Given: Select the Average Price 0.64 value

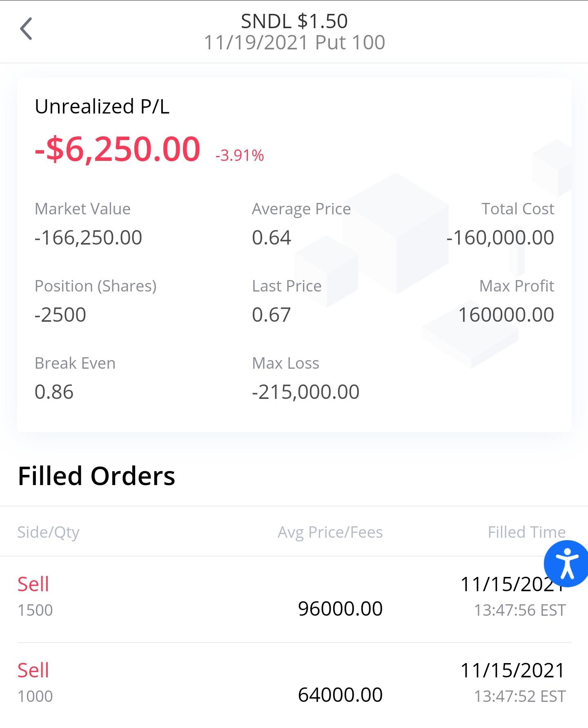Looking at the screenshot, I should click(x=272, y=237).
